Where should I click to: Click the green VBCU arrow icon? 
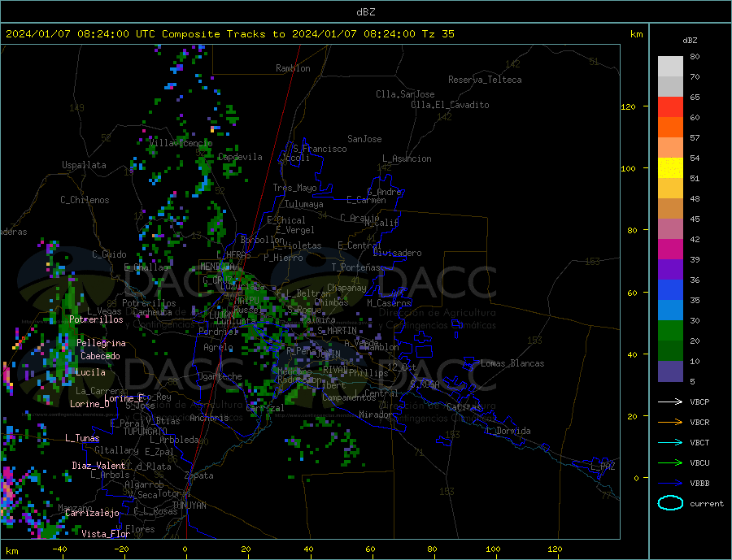pyautogui.click(x=670, y=463)
